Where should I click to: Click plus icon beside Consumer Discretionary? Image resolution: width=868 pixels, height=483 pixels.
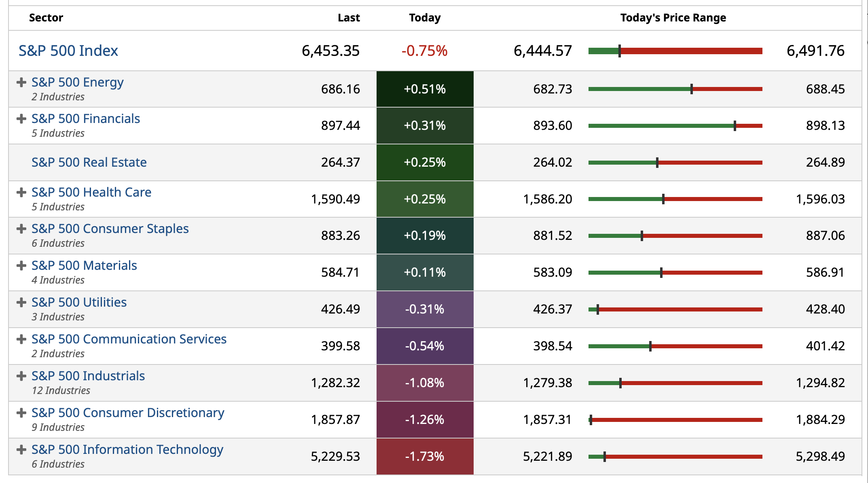pyautogui.click(x=21, y=413)
